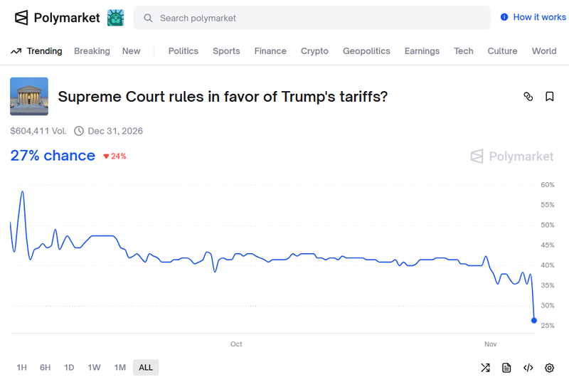This screenshot has height=392, width=569.
Task: Click the Polymarket logo icon
Action: click(21, 18)
